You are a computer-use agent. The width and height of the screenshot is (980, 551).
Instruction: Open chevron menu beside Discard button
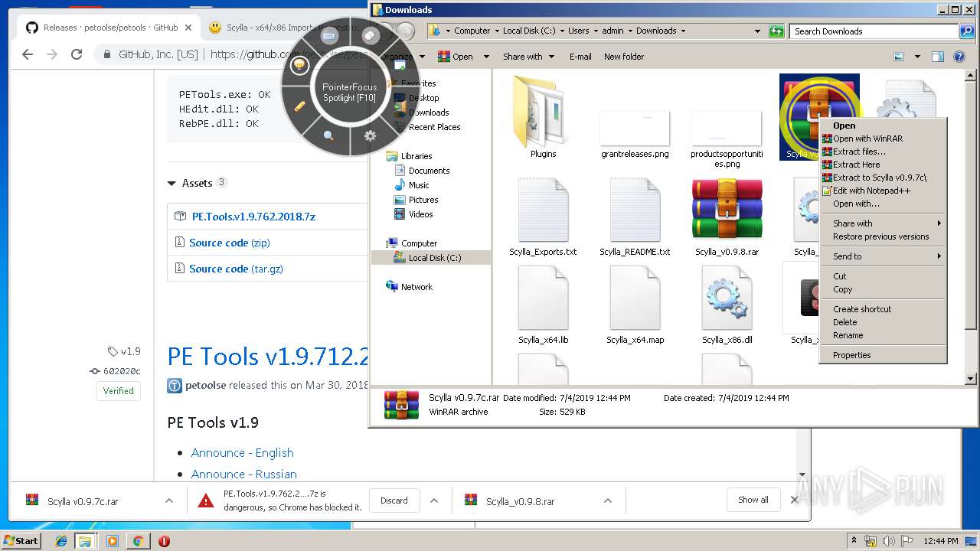pyautogui.click(x=433, y=500)
